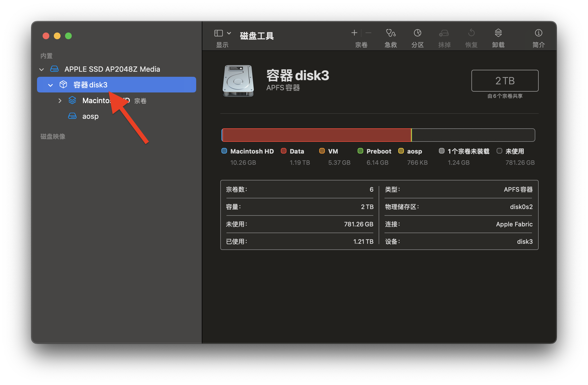The image size is (588, 385).
Task: Click the yellow aosp legend swatch
Action: tap(401, 151)
